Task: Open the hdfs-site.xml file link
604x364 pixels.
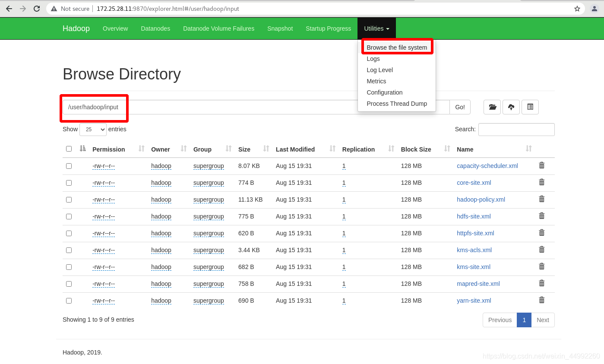Action: (474, 216)
